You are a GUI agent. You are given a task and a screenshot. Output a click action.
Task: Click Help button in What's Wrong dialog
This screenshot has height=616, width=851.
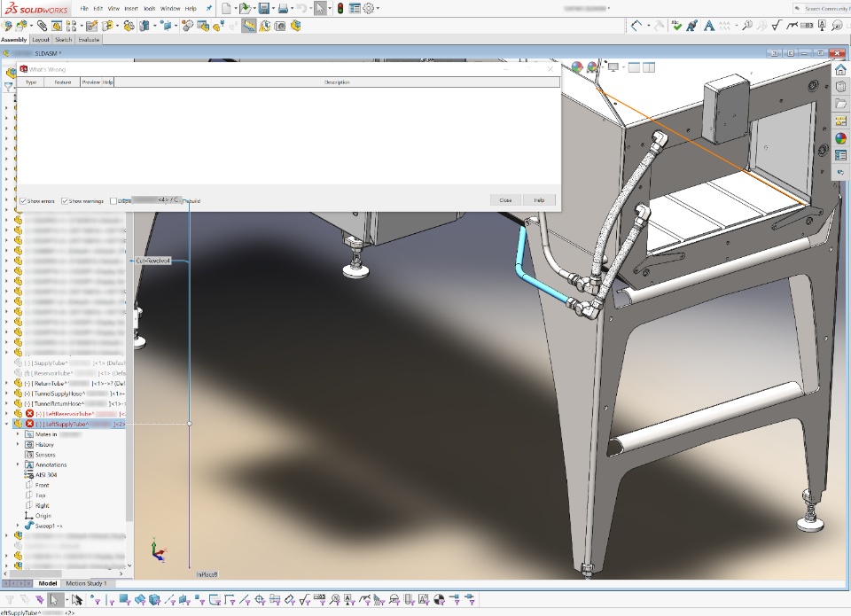539,199
